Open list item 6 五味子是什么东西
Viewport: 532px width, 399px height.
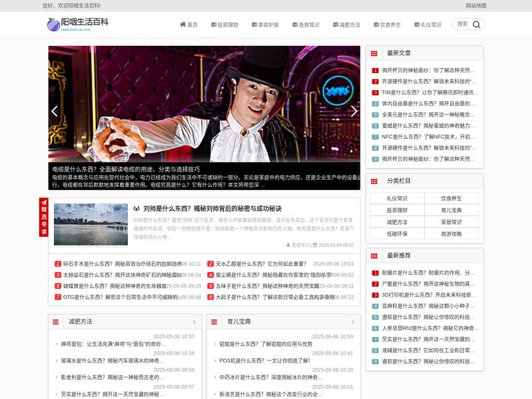pos(267,286)
